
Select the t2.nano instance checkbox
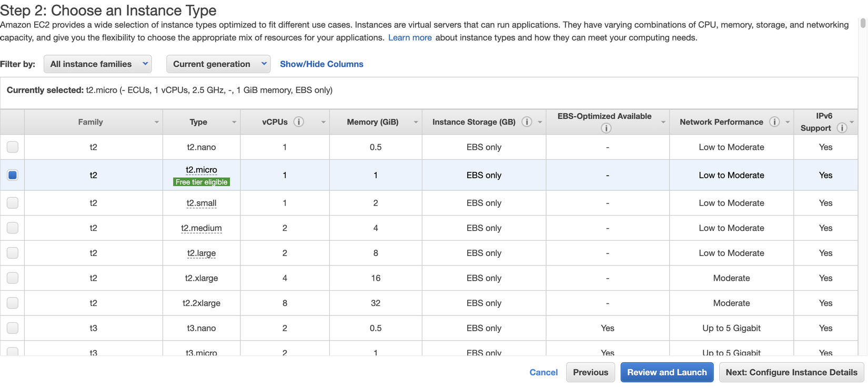tap(13, 147)
